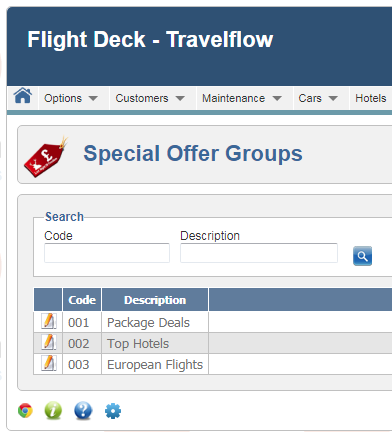The image size is (392, 432).
Task: Open the Cars menu
Action: [x=318, y=98]
